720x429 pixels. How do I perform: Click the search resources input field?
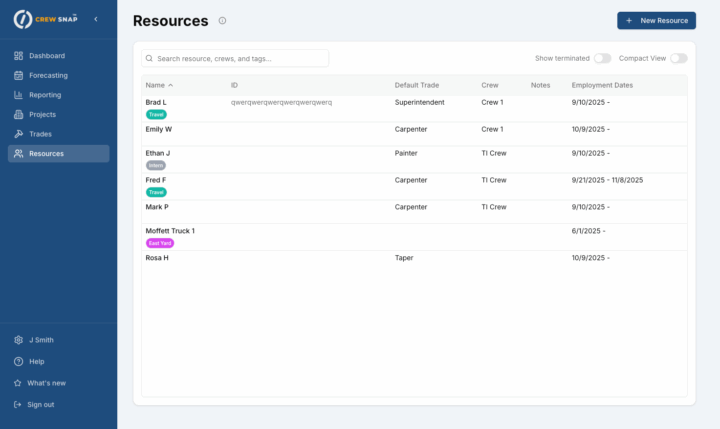pyautogui.click(x=236, y=59)
